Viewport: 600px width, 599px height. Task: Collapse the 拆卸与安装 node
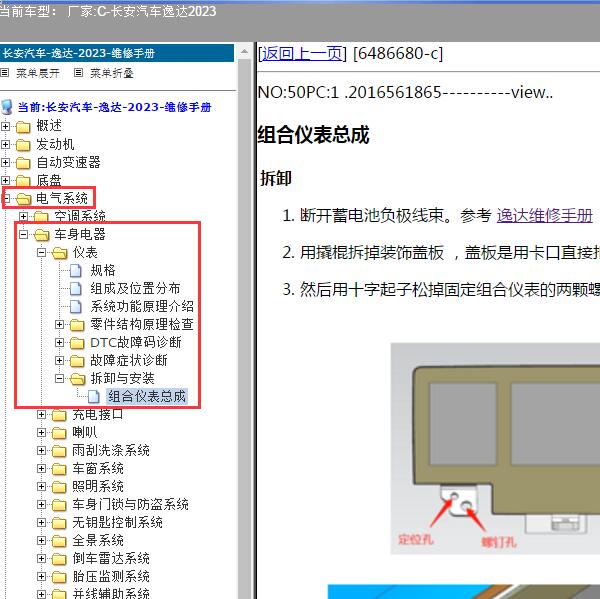coord(59,379)
